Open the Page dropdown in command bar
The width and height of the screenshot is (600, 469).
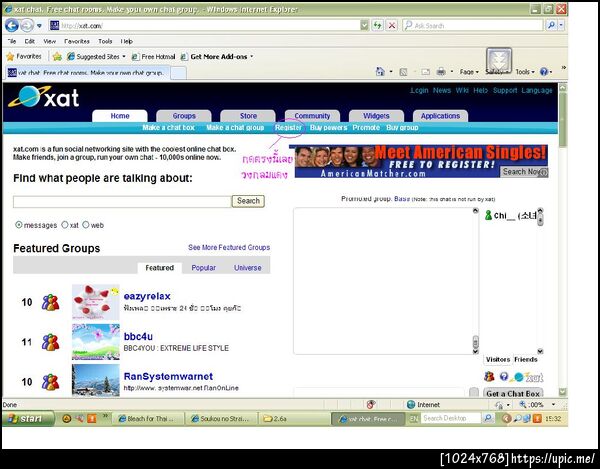pos(469,72)
